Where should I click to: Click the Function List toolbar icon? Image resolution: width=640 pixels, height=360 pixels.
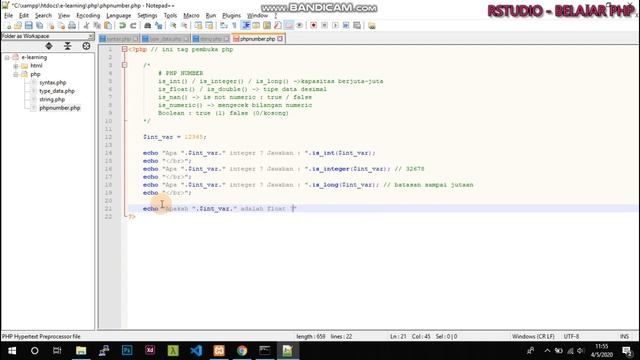278,26
